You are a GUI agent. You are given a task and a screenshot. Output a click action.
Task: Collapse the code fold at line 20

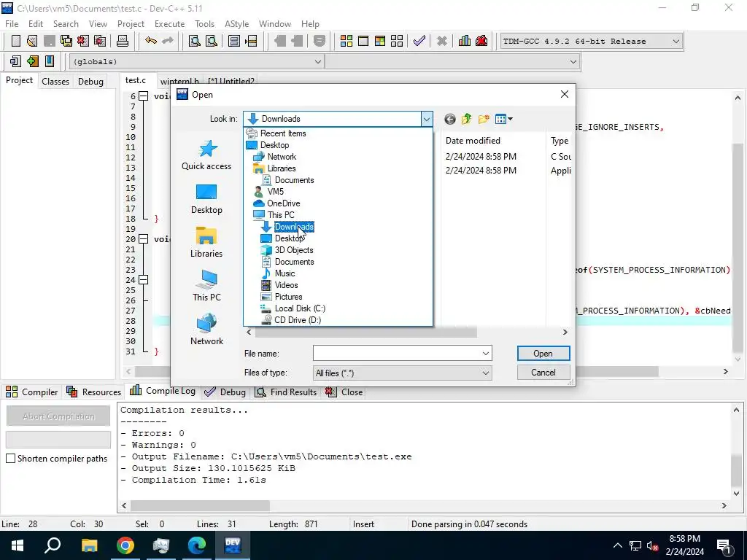pyautogui.click(x=143, y=239)
